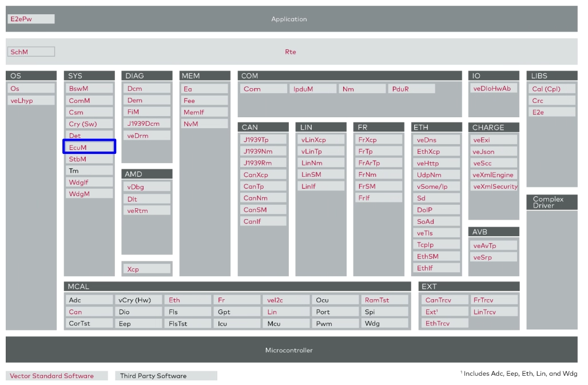Click the Xcp module box
The height and width of the screenshot is (385, 588).
[147, 269]
